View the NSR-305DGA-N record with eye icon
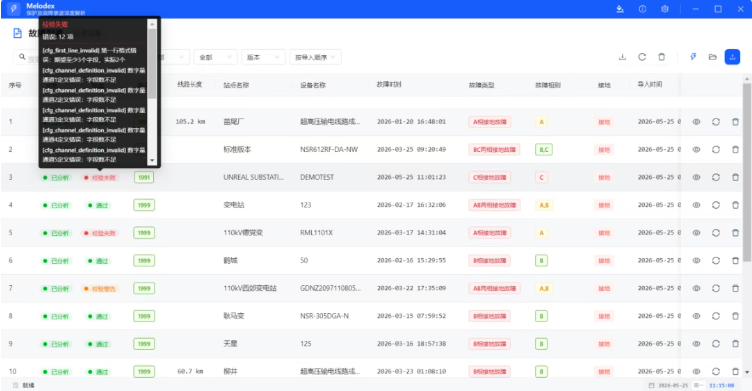Image resolution: width=752 pixels, height=391 pixels. [x=696, y=316]
